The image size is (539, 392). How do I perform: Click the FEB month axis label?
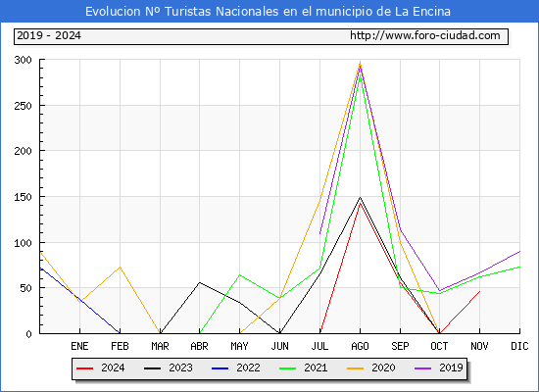coord(120,346)
